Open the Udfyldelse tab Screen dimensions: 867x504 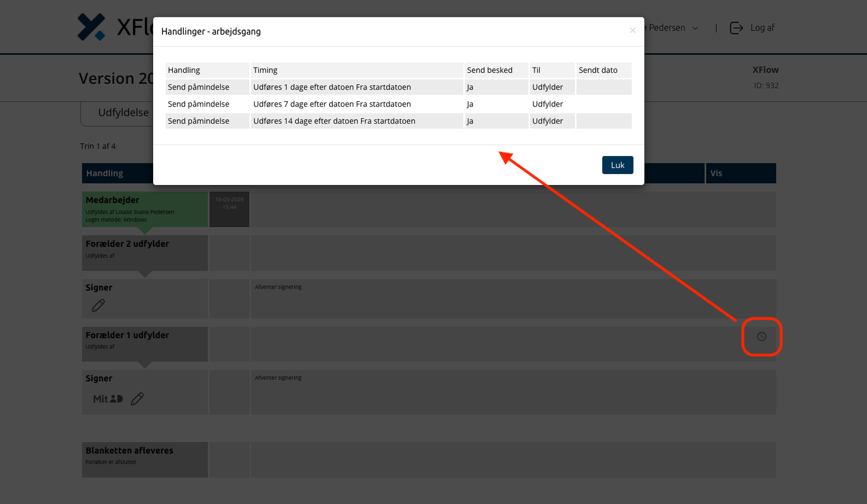tap(123, 112)
